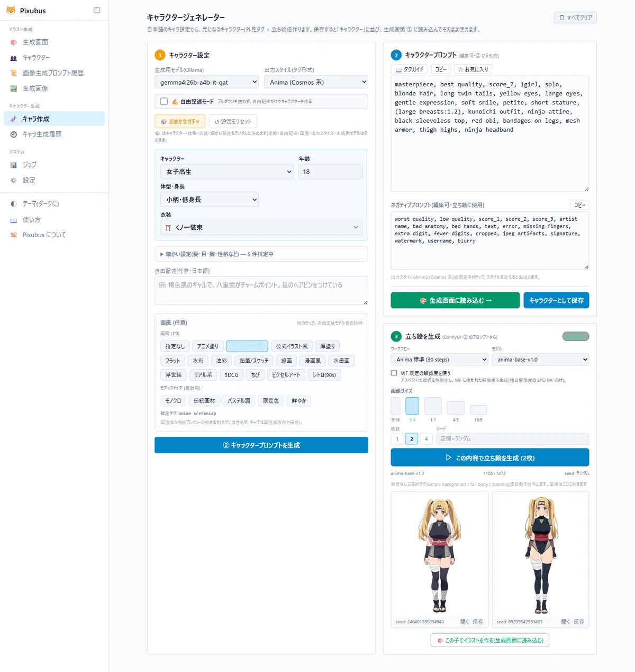Click the キャラクター people icon in sidebar
The height and width of the screenshot is (672, 635).
coord(14,58)
